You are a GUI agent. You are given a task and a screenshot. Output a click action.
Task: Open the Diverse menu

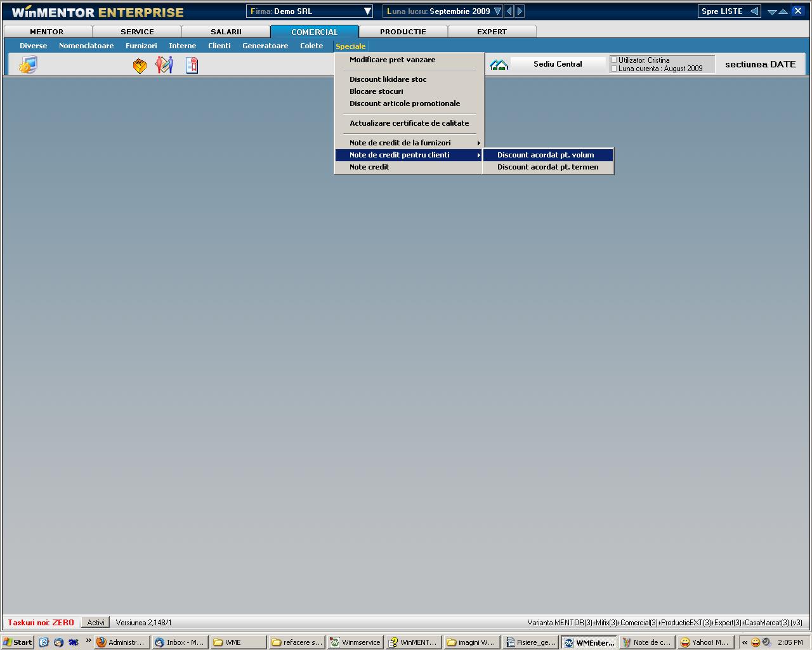(34, 46)
